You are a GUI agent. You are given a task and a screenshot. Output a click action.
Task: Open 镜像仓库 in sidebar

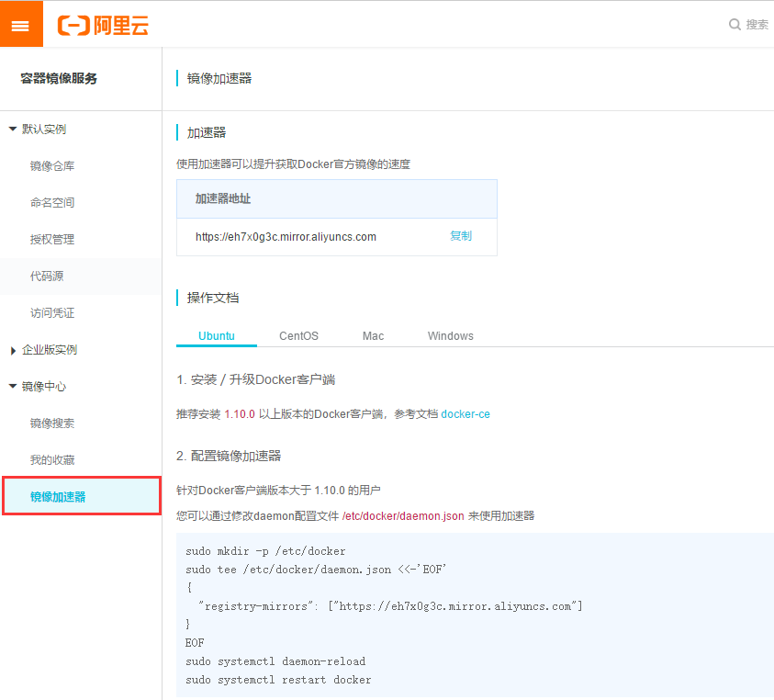point(52,166)
